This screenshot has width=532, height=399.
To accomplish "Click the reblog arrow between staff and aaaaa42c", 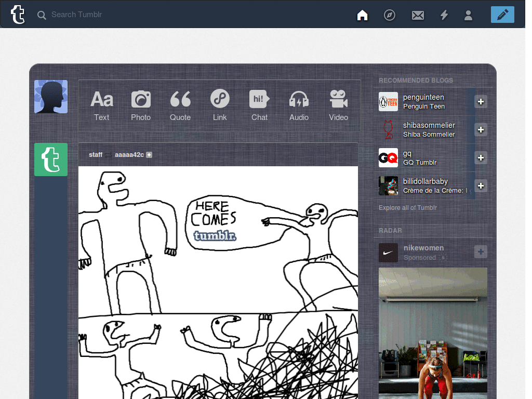I will point(108,155).
